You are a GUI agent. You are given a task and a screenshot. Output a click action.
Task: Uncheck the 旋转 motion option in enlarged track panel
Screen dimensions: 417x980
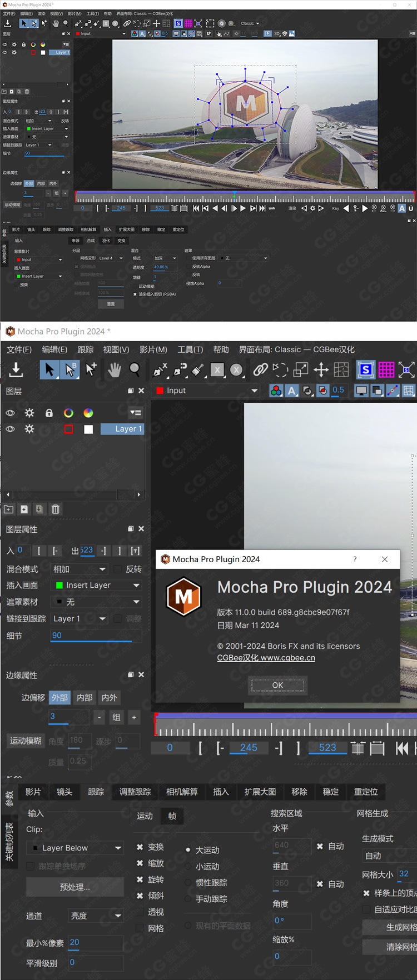[140, 879]
